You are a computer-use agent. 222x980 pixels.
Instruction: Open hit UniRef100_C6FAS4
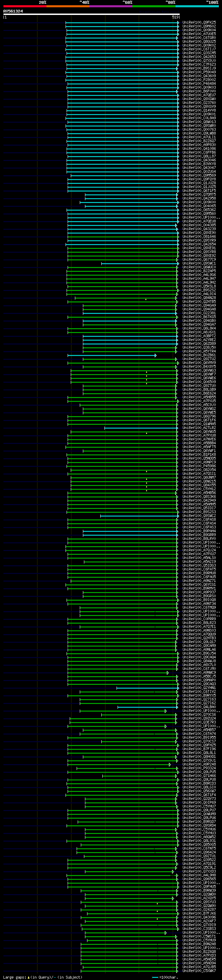(x=199, y=524)
